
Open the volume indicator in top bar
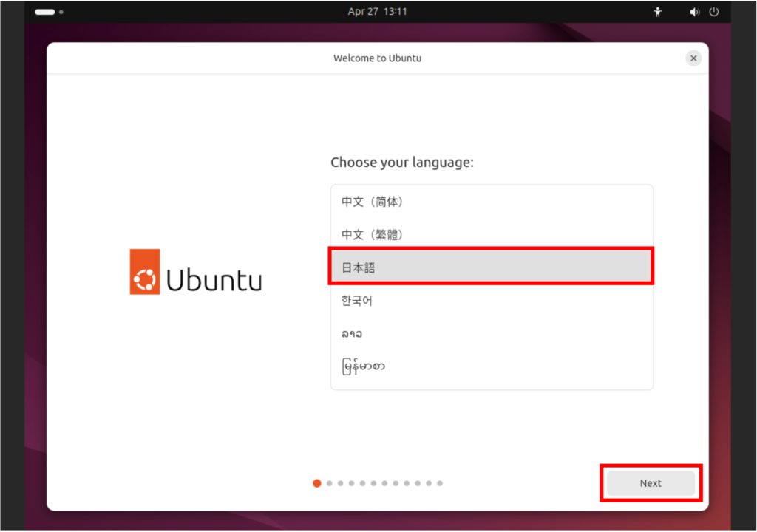(694, 12)
